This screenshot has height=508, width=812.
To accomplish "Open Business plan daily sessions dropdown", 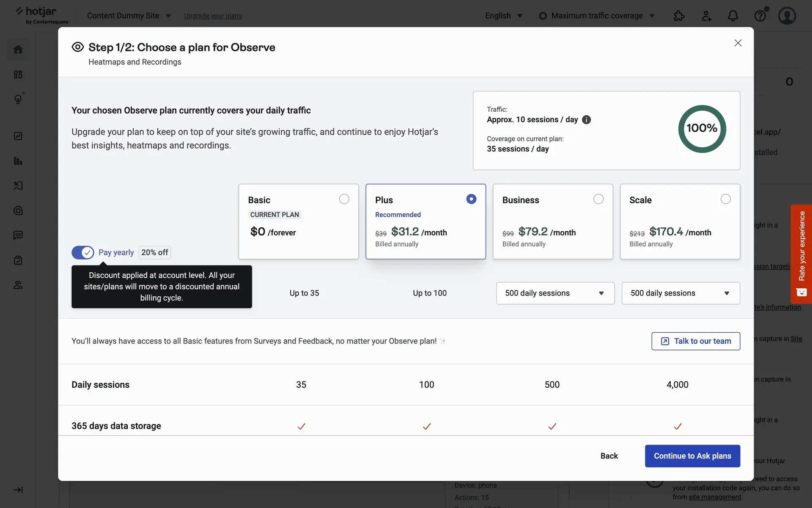I will pyautogui.click(x=555, y=293).
